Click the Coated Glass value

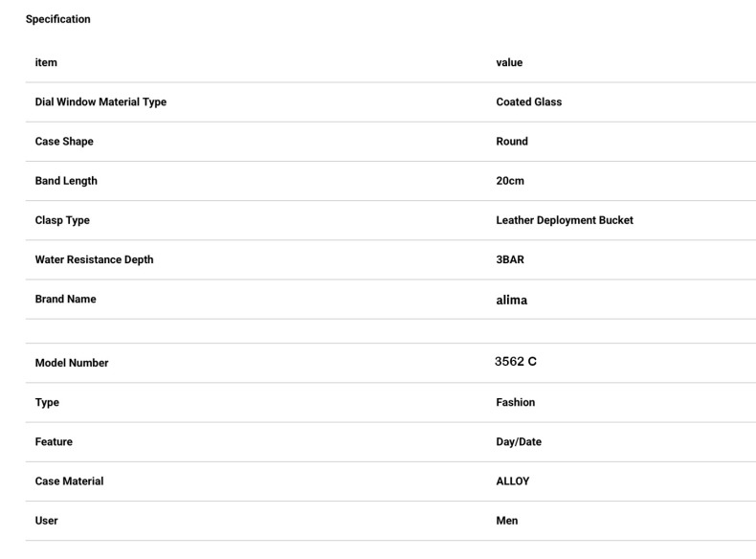(529, 102)
